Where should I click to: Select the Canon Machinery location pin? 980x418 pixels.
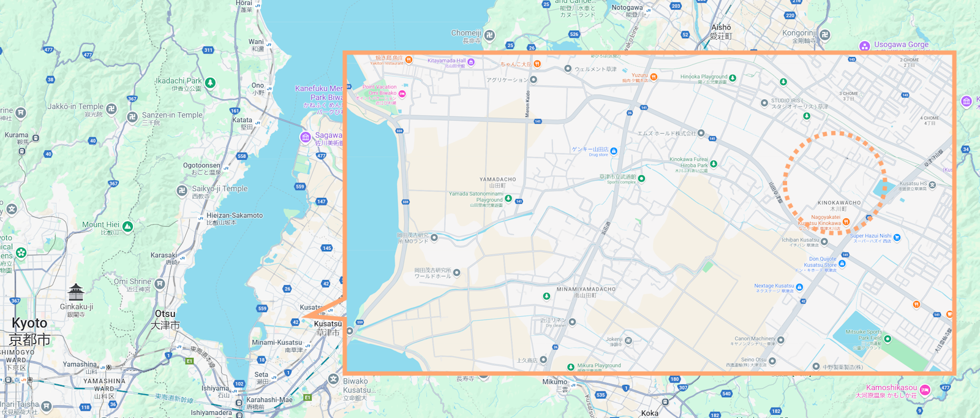[x=781, y=340]
